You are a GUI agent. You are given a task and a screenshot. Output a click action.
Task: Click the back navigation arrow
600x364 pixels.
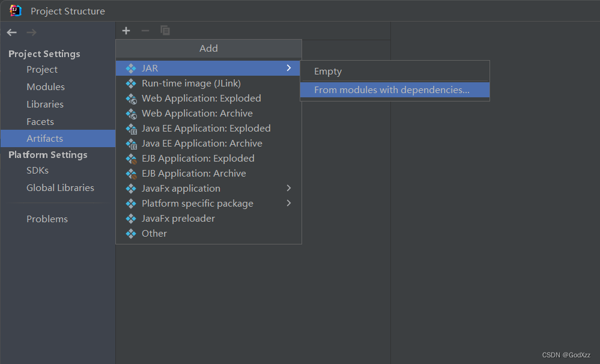tap(11, 32)
